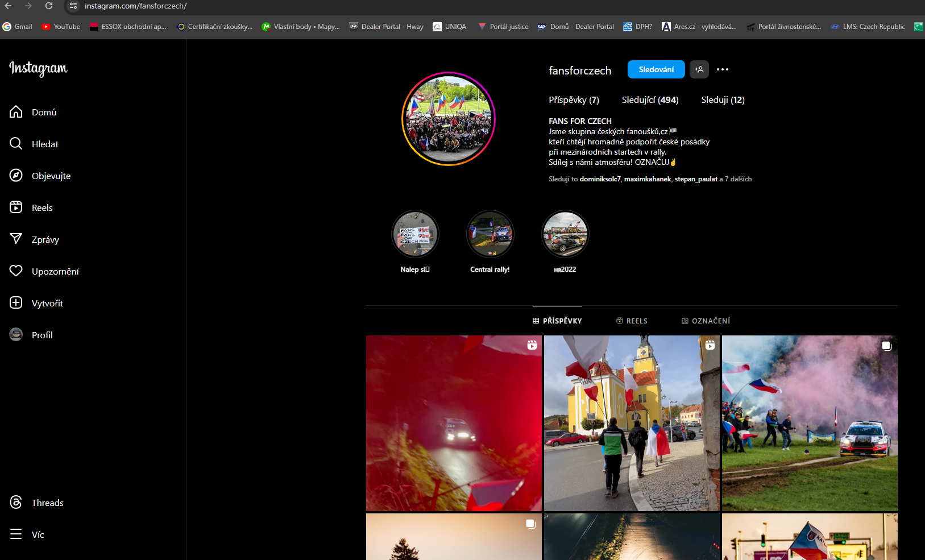Click the browser reload icon
The image size is (925, 560).
49,6
